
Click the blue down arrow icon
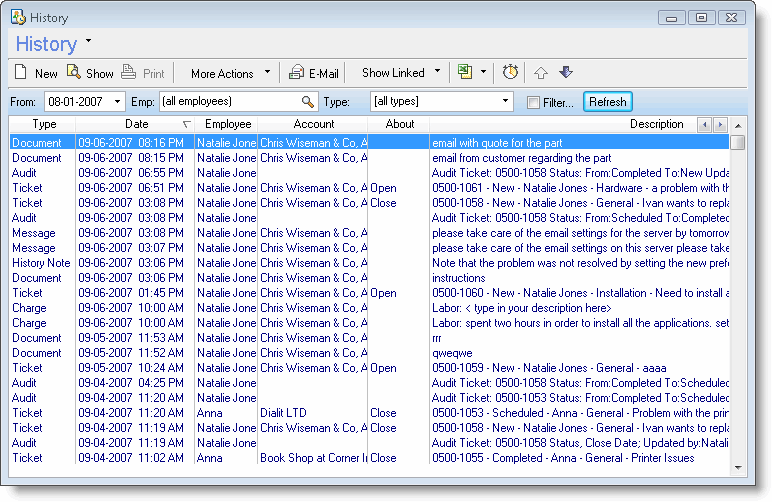click(x=565, y=72)
